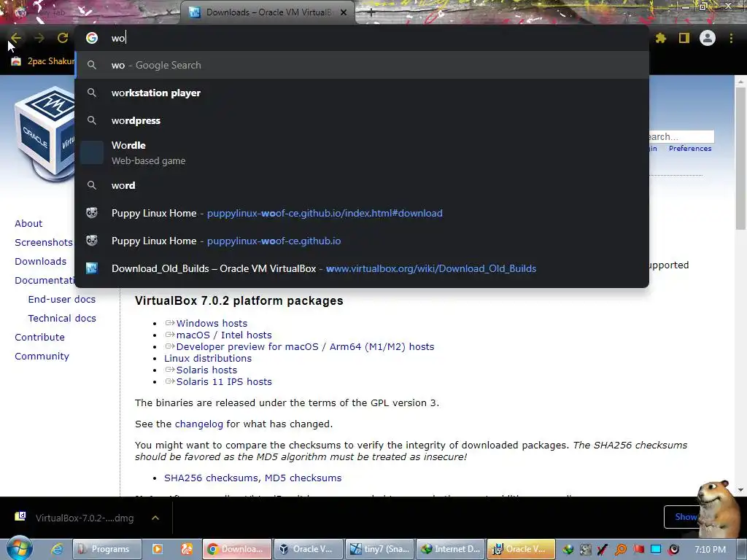Open the Chrome profile avatar icon
The width and height of the screenshot is (747, 560).
pos(708,38)
